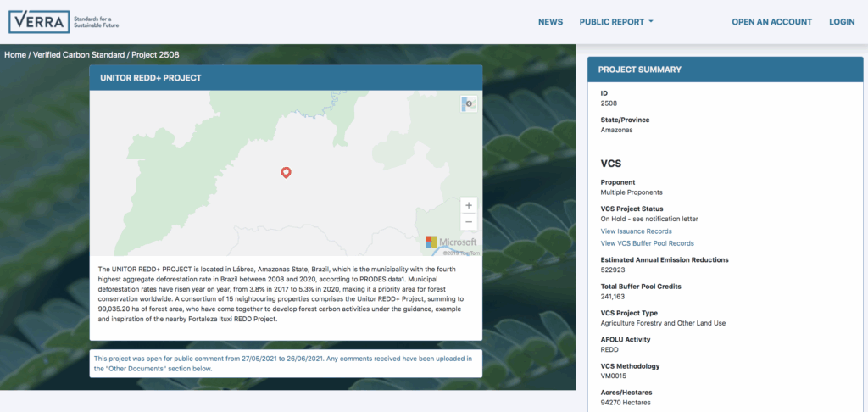Click the LOGIN link
This screenshot has height=412, width=868.
coord(842,22)
